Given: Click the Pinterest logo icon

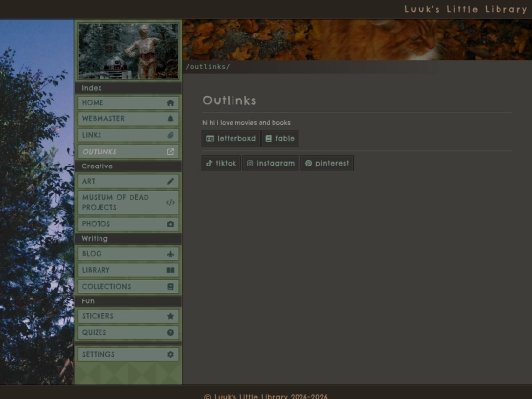Looking at the screenshot, I should [x=308, y=164].
